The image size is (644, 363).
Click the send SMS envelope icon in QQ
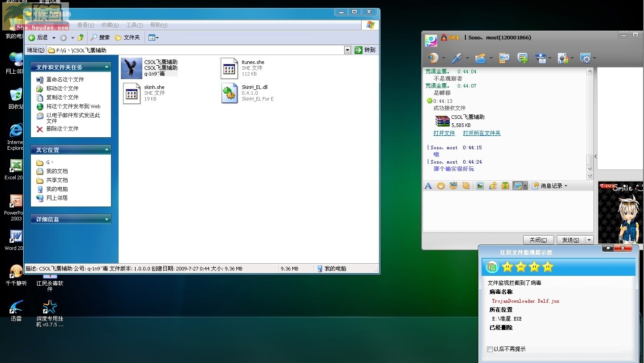coord(504,58)
